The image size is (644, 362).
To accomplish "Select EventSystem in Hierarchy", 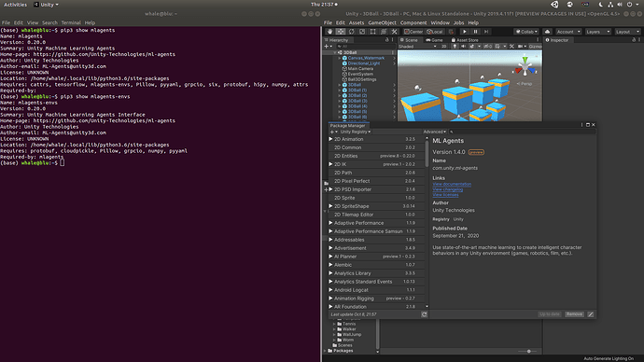I will (x=360, y=74).
